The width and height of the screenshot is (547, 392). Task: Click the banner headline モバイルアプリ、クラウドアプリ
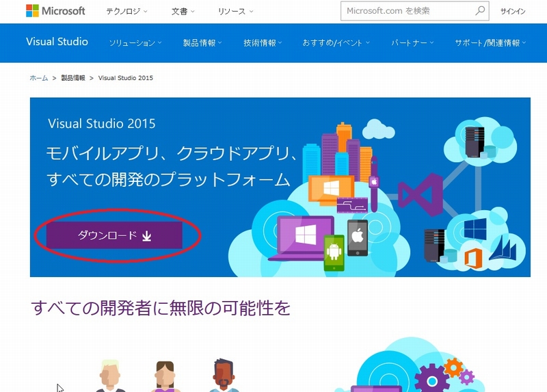pos(171,153)
